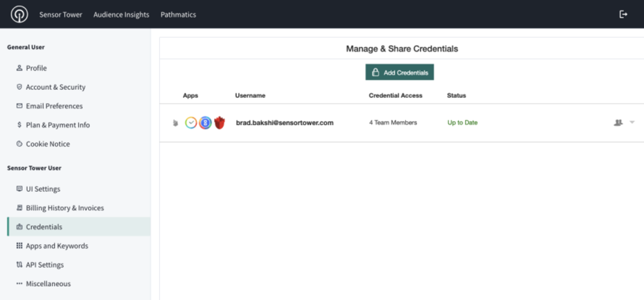Click the Email Preferences envelope icon
The width and height of the screenshot is (644, 300).
pos(19,106)
